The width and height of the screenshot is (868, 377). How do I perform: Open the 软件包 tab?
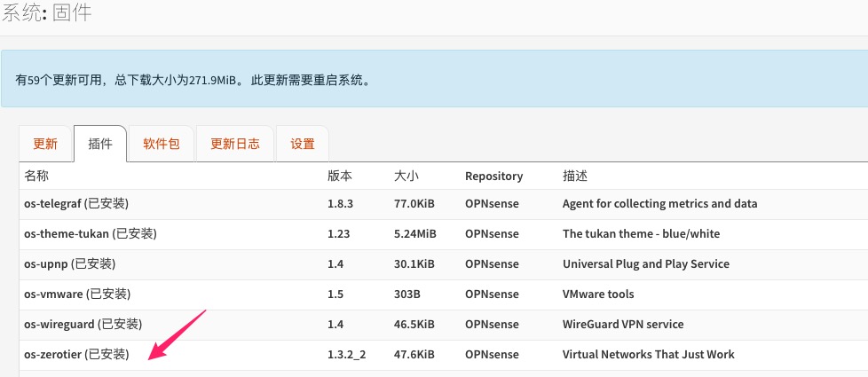[x=162, y=144]
